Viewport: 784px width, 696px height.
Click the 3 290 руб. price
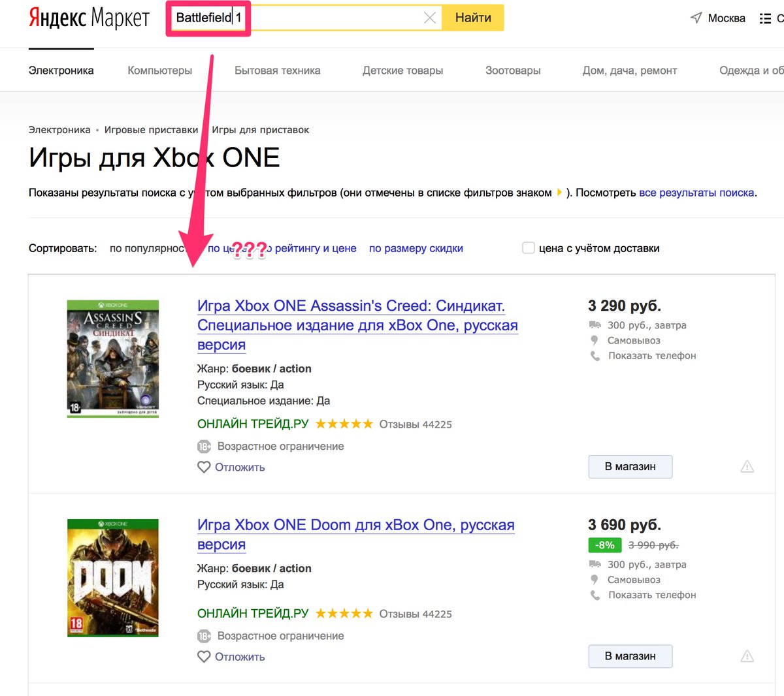(x=625, y=306)
